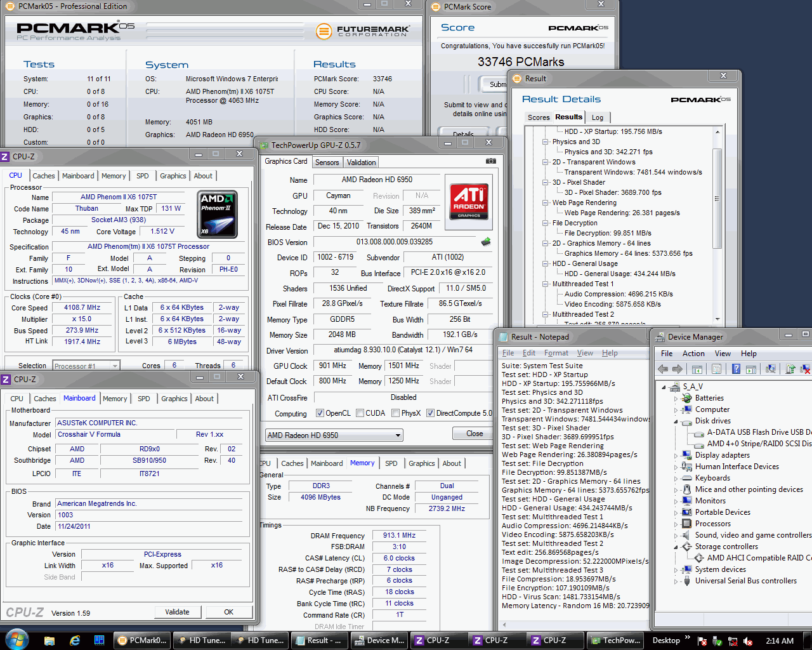
Task: Launch Internet Explorer from taskbar
Action: pos(75,640)
